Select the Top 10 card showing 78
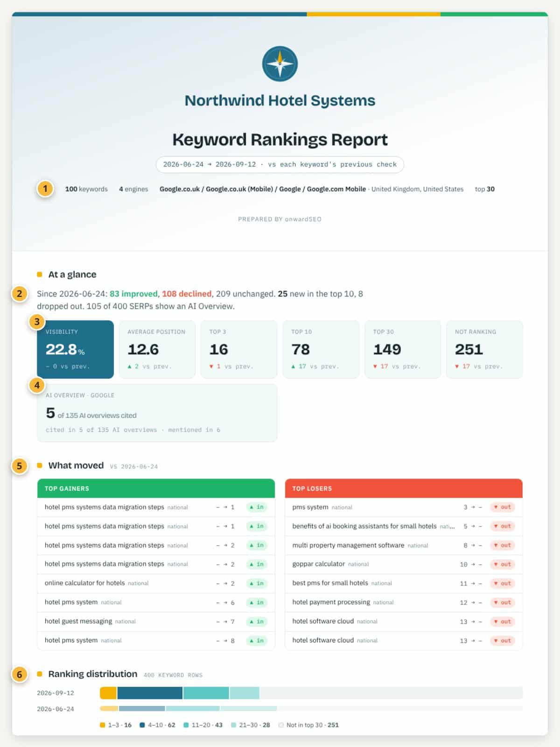Screen dimensions: 560x747 click(x=321, y=349)
